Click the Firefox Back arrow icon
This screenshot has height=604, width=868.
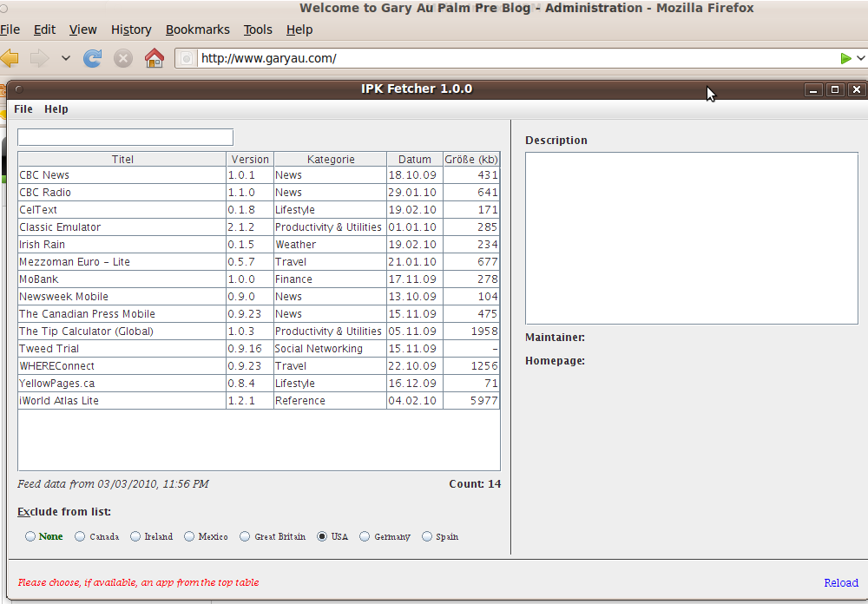pyautogui.click(x=10, y=58)
